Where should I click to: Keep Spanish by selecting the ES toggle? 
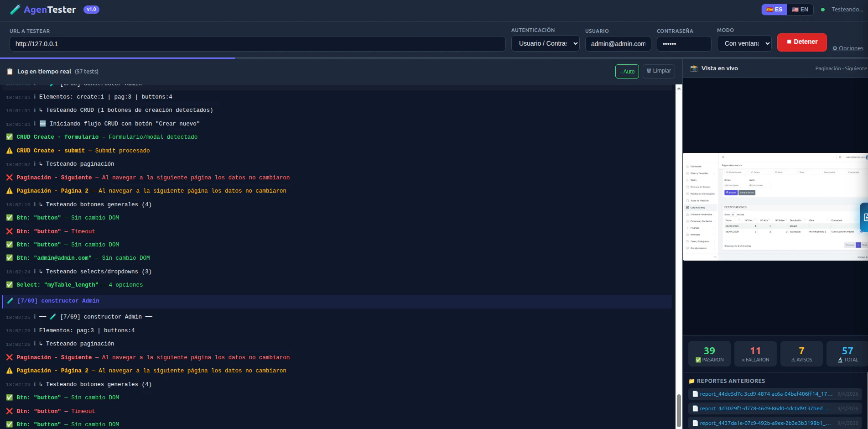[774, 9]
